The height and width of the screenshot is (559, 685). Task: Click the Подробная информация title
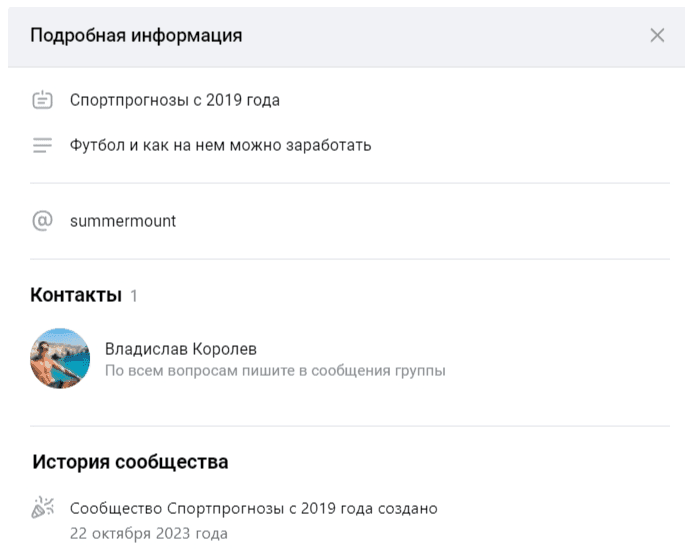tap(136, 36)
